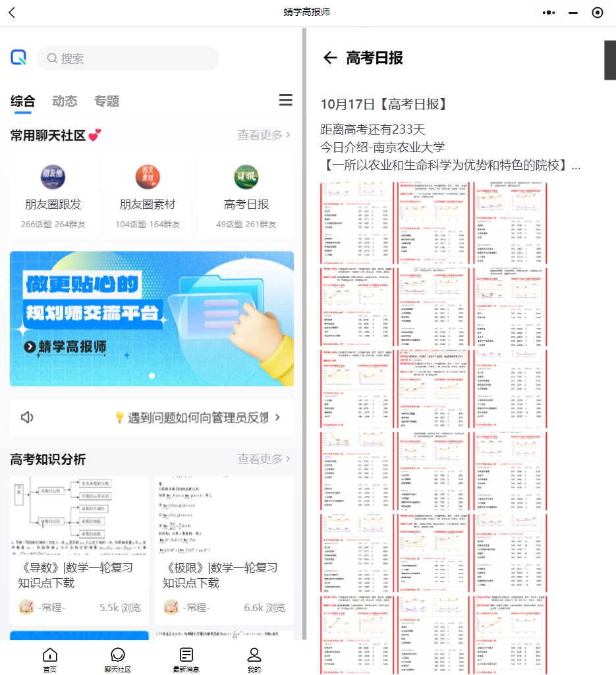Switch to the 动态 tab
Viewport: 616px width, 675px height.
(65, 101)
